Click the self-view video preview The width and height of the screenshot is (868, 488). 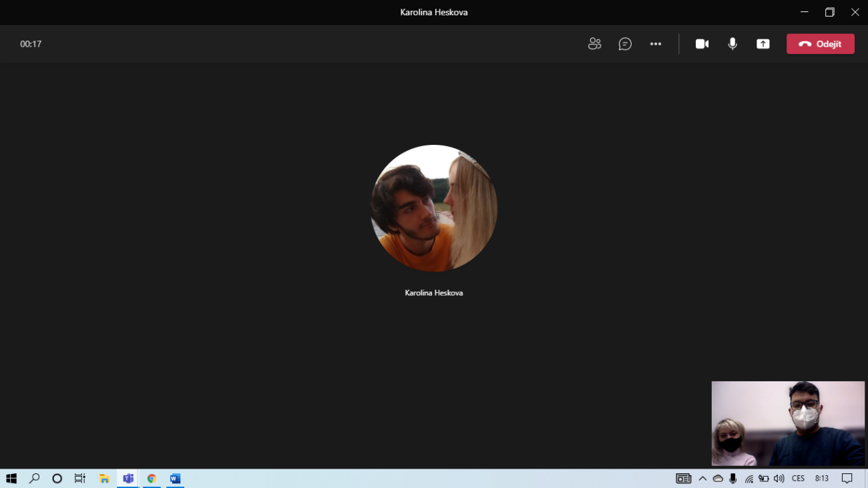coord(788,423)
